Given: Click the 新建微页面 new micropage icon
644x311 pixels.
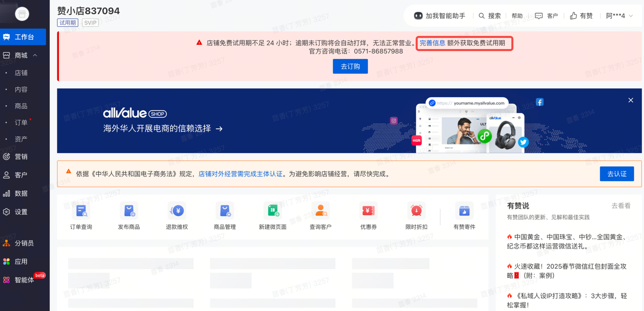Looking at the screenshot, I should [273, 211].
